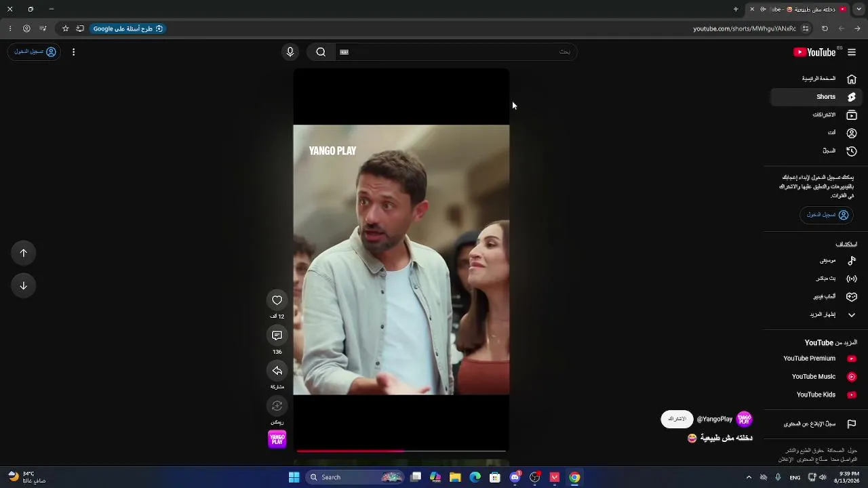The height and width of the screenshot is (488, 868).
Task: Open Discord from the taskbar
Action: [x=515, y=477]
